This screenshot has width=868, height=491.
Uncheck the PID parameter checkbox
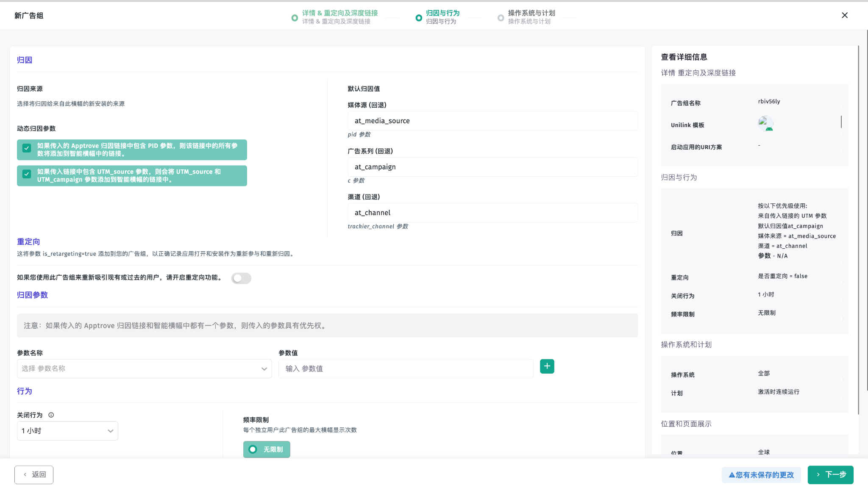(27, 148)
